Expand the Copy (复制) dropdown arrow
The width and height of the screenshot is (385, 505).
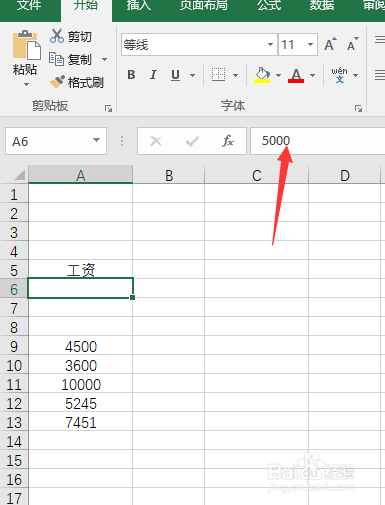104,60
